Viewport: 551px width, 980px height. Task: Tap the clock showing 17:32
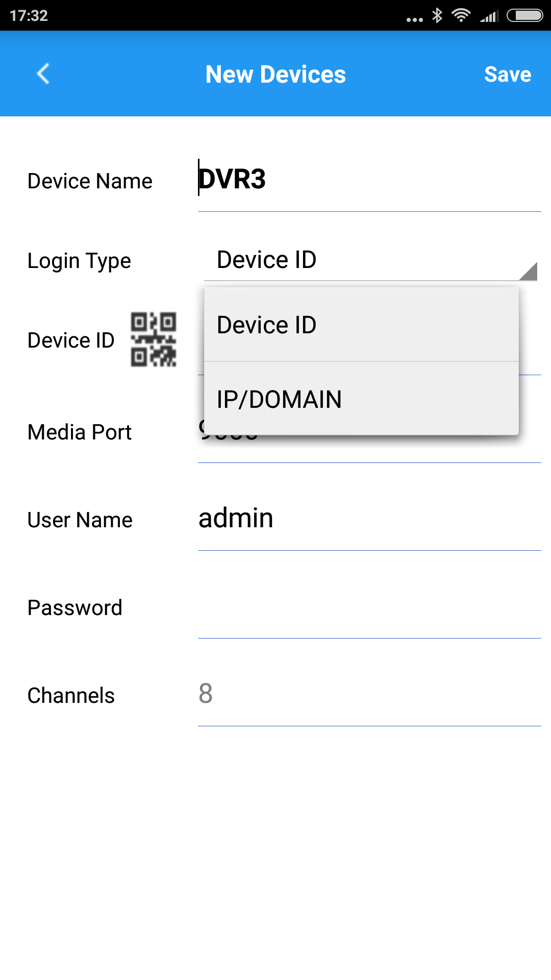tap(29, 16)
